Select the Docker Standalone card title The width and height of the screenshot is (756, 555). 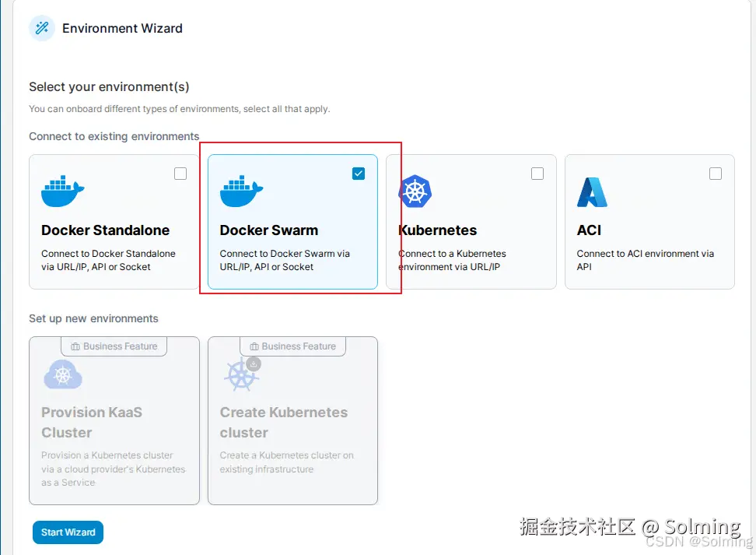(105, 230)
